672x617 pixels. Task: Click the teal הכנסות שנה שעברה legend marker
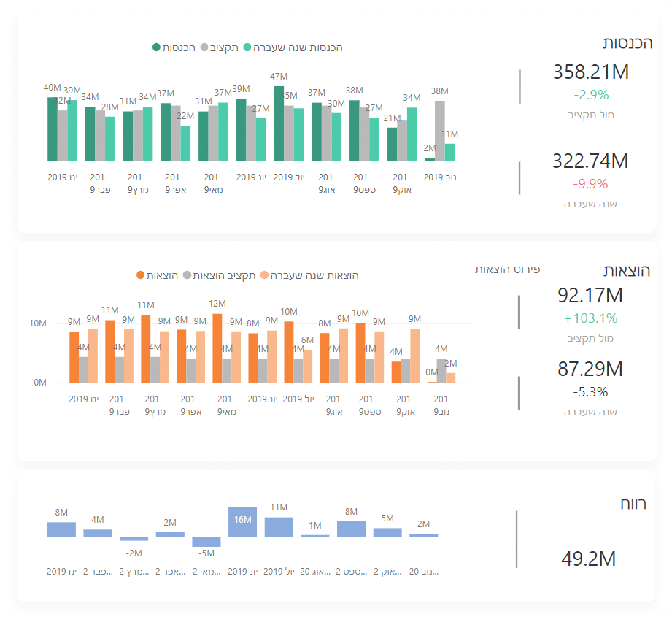[247, 47]
